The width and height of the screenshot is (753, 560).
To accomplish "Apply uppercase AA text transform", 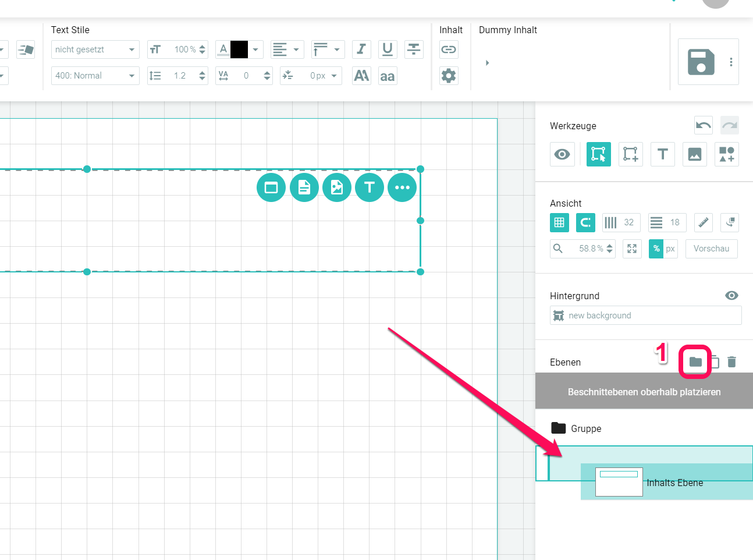I will [x=361, y=76].
